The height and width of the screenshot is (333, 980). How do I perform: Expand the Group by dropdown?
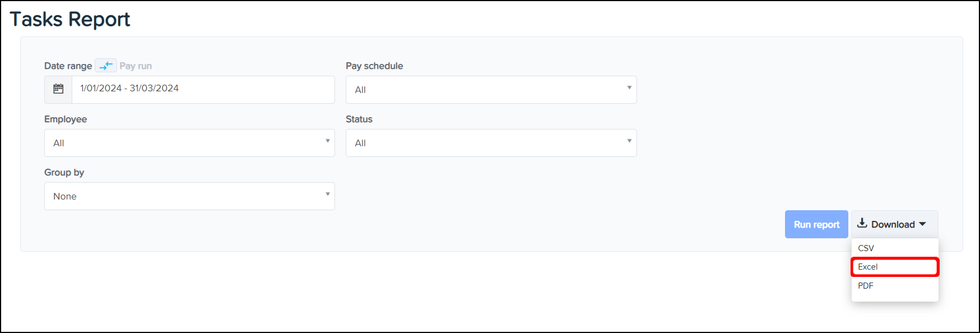(189, 196)
